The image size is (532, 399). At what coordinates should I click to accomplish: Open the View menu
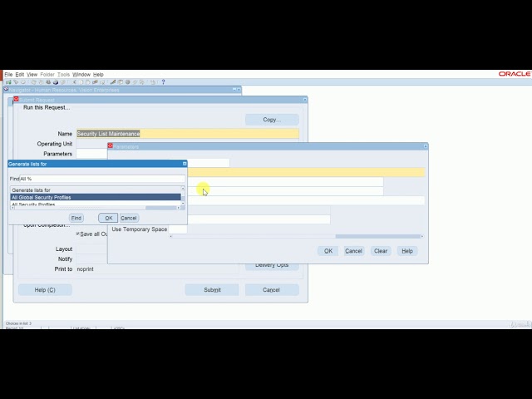(x=32, y=74)
